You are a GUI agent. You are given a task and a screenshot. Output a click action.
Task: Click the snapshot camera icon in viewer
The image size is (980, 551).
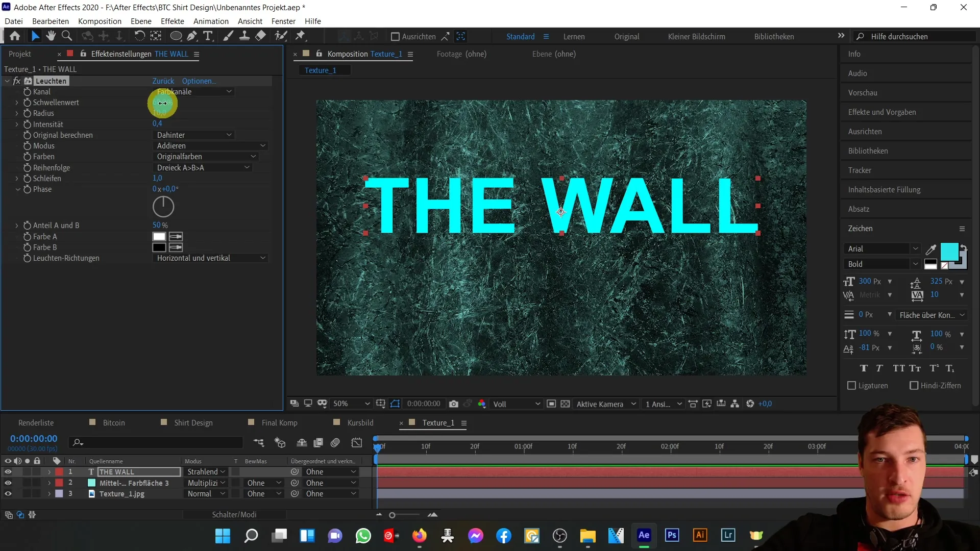[x=453, y=404]
